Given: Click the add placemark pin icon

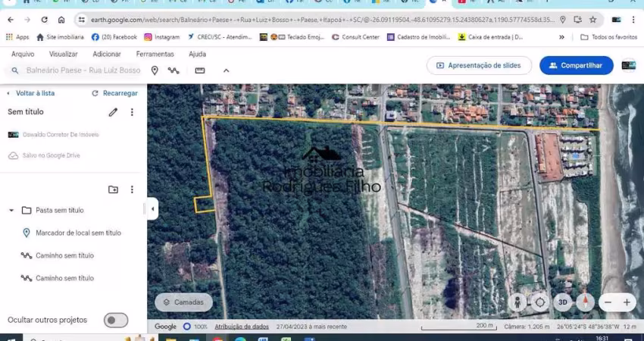Looking at the screenshot, I should (x=155, y=70).
